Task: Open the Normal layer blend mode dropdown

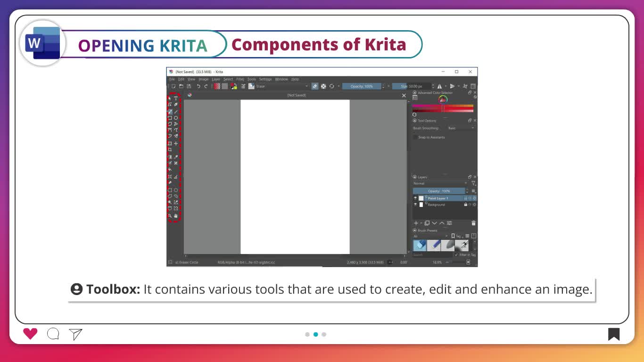Action: (440, 183)
